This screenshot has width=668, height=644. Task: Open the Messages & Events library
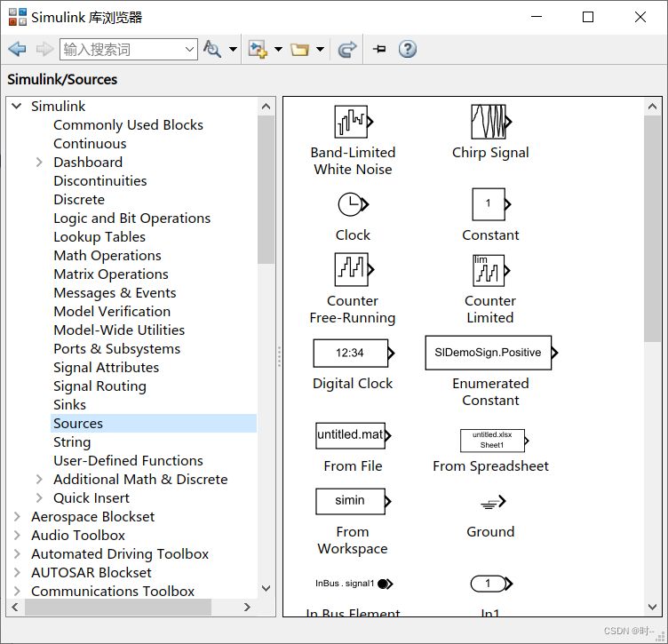pos(115,292)
